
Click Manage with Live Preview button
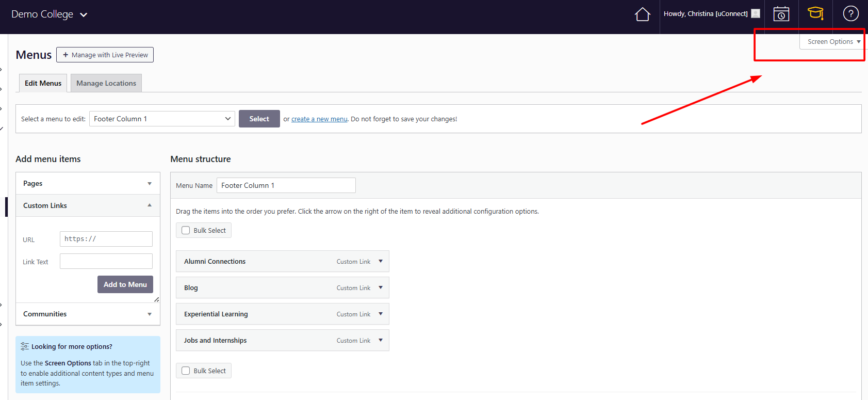pyautogui.click(x=105, y=55)
